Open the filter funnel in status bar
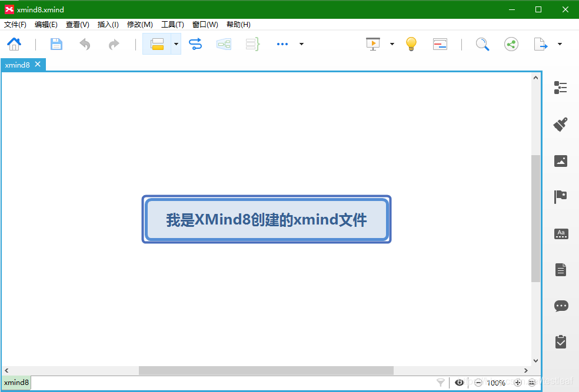 pos(441,383)
